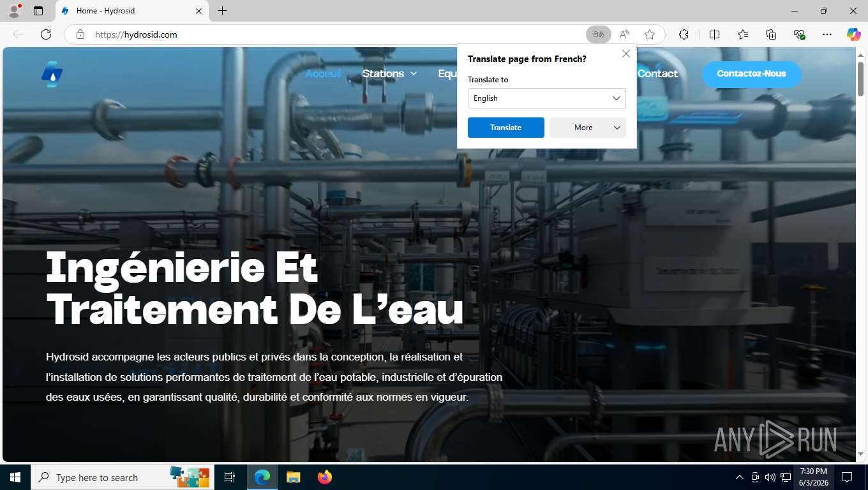Open Browser essentials heart icon
Image resolution: width=868 pixels, height=490 pixels.
click(799, 34)
